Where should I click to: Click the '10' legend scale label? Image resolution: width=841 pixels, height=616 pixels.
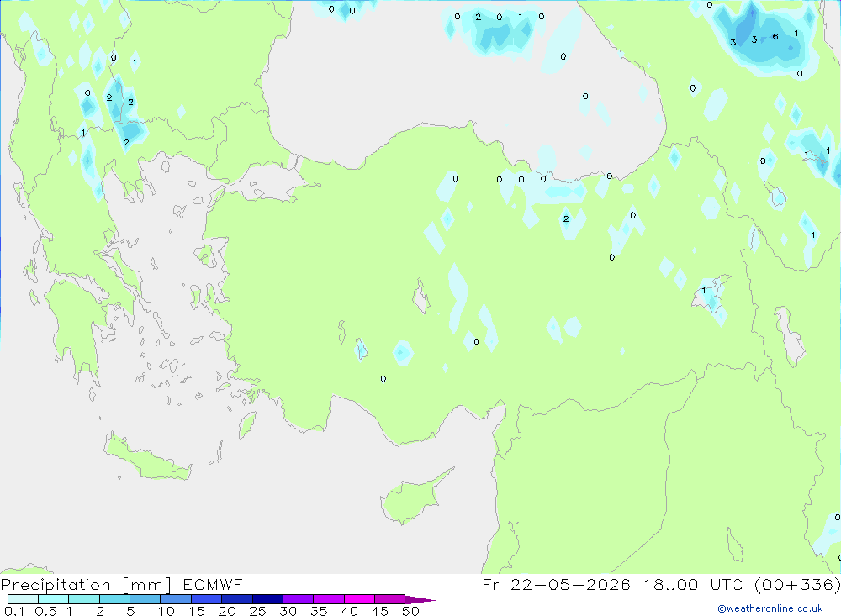[167, 611]
